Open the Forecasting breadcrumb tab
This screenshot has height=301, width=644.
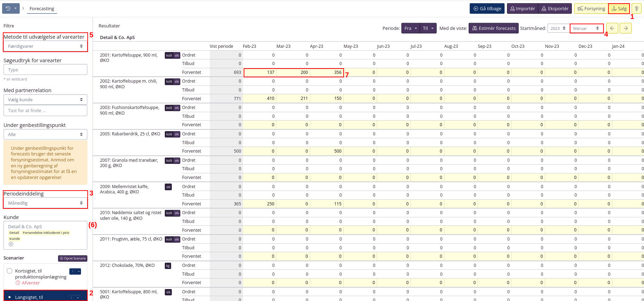(42, 8)
